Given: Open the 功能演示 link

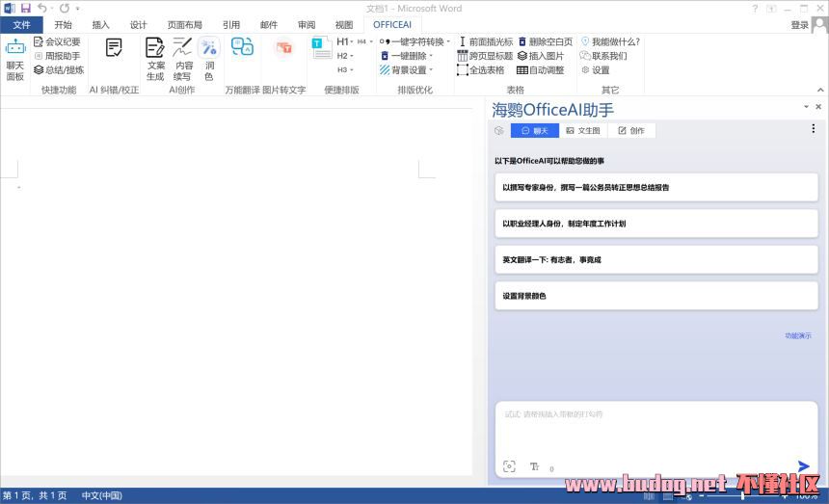Looking at the screenshot, I should click(798, 335).
